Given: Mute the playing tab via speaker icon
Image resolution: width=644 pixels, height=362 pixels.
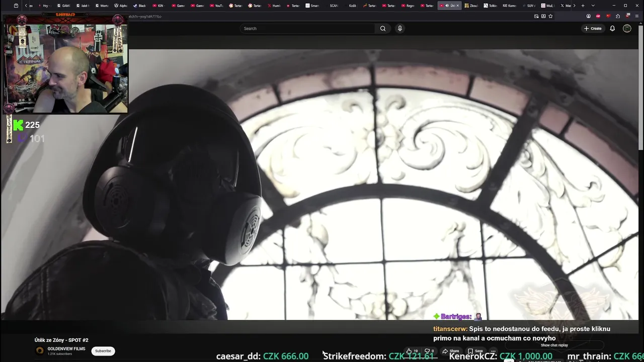Looking at the screenshot, I should tap(447, 6).
